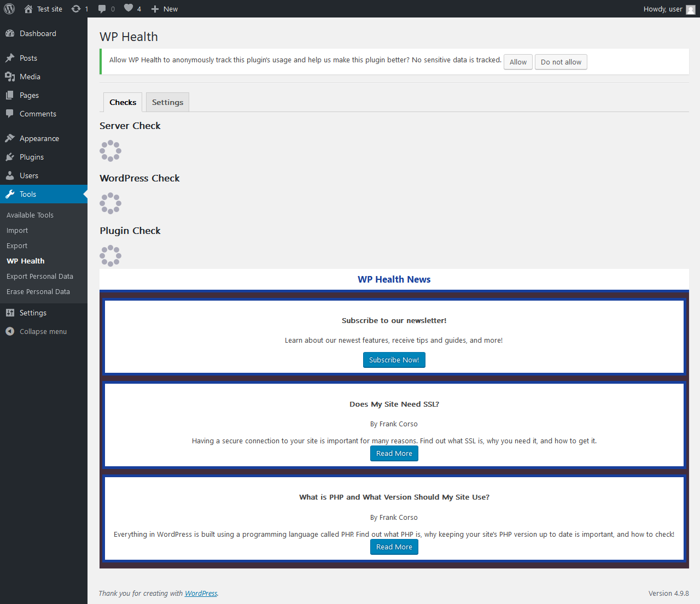Image resolution: width=700 pixels, height=604 pixels.
Task: Click the user avatar next to Howdy
Action: 691,9
